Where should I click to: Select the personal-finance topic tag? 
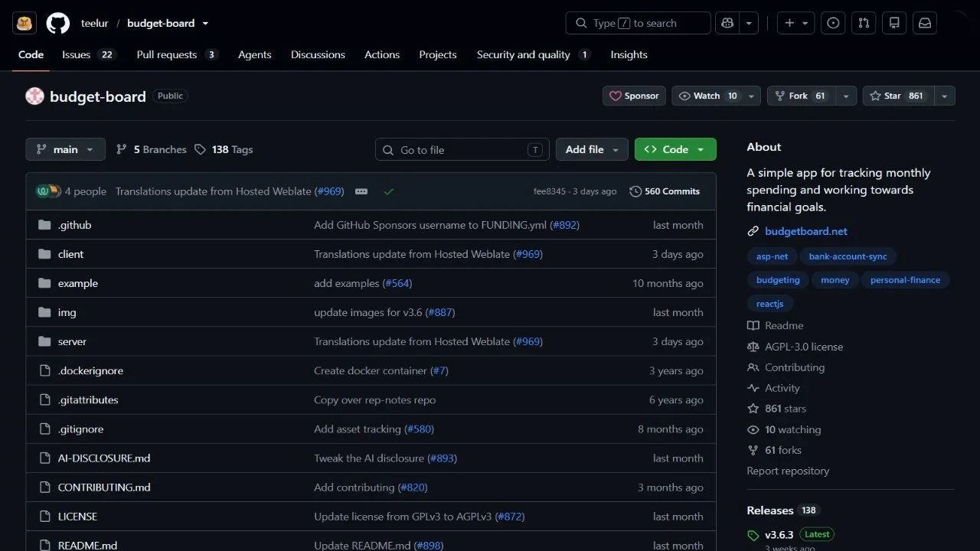[x=905, y=280]
